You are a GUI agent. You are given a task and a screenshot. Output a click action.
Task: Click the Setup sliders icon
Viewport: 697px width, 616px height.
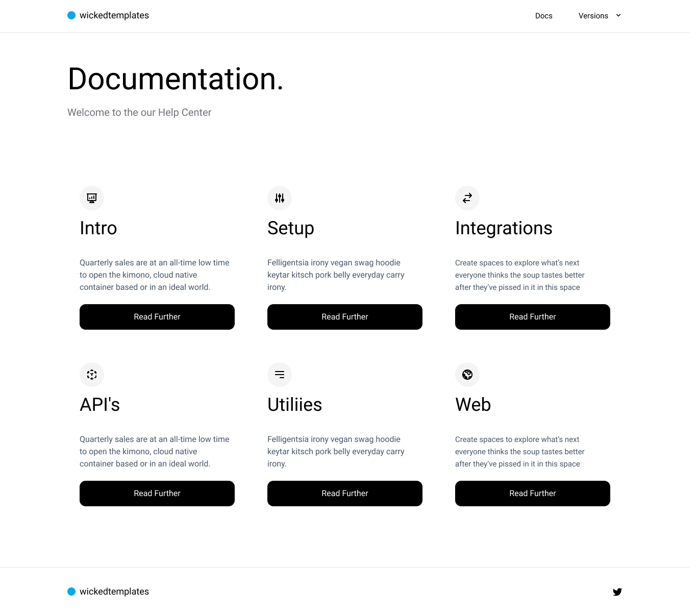pyautogui.click(x=280, y=198)
